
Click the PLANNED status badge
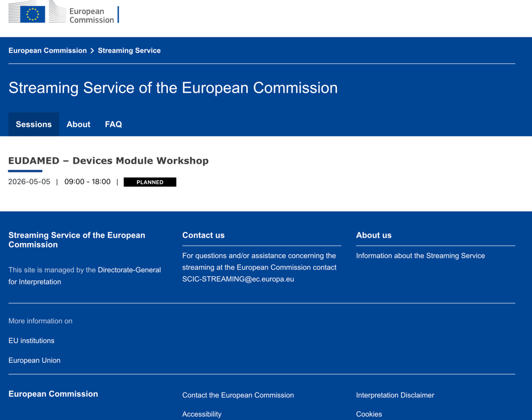coord(150,182)
